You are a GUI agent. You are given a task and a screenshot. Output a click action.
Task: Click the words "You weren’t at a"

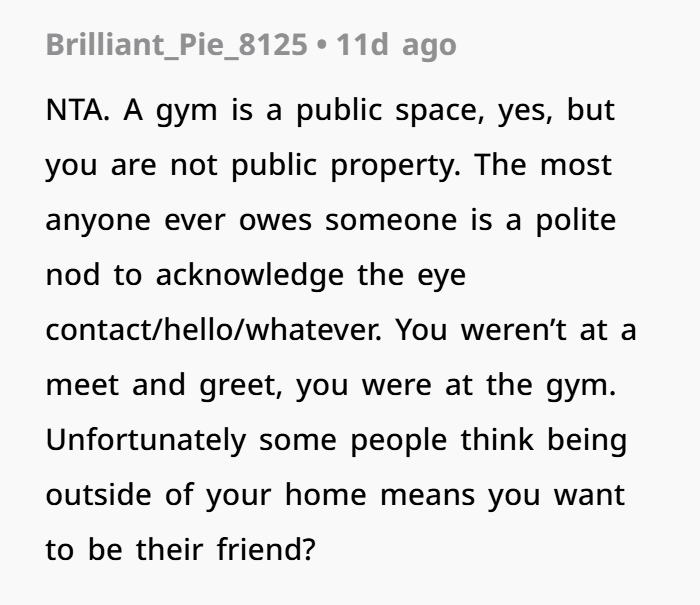[516, 330]
